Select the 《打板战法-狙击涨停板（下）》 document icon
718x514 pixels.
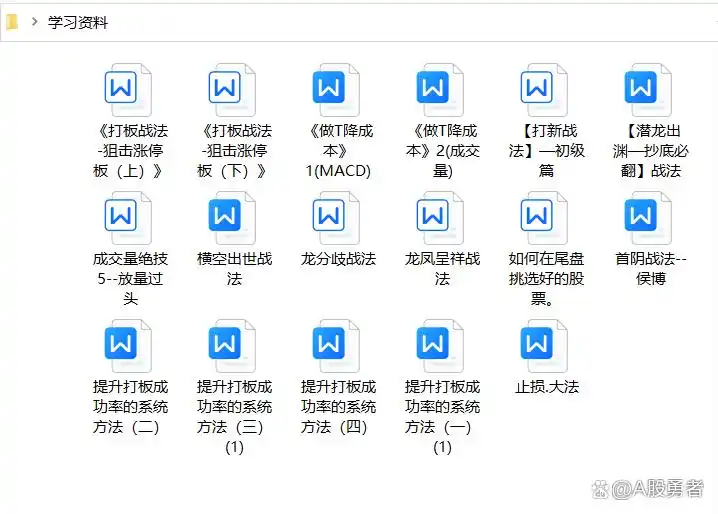[232, 90]
